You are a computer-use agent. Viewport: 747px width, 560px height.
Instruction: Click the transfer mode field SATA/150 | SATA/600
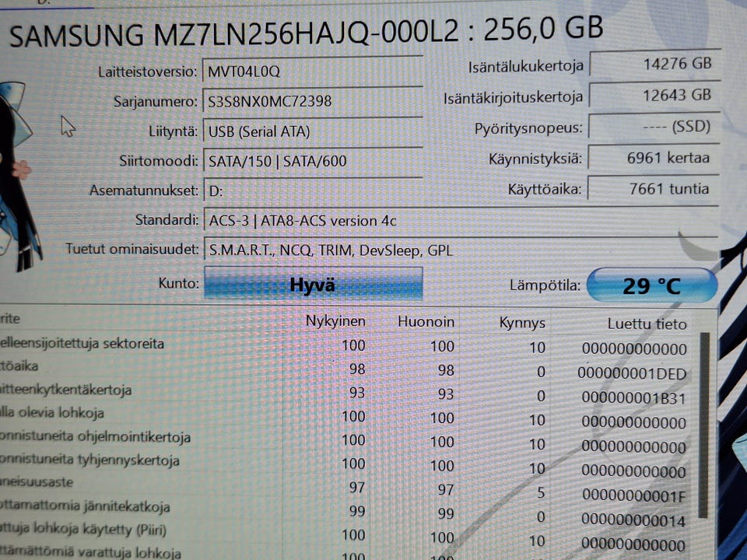(313, 161)
